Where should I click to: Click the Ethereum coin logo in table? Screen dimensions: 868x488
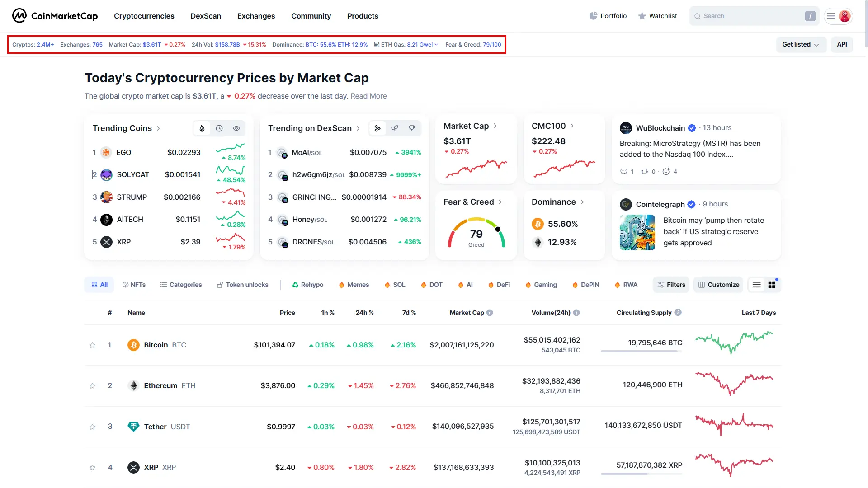click(x=133, y=386)
